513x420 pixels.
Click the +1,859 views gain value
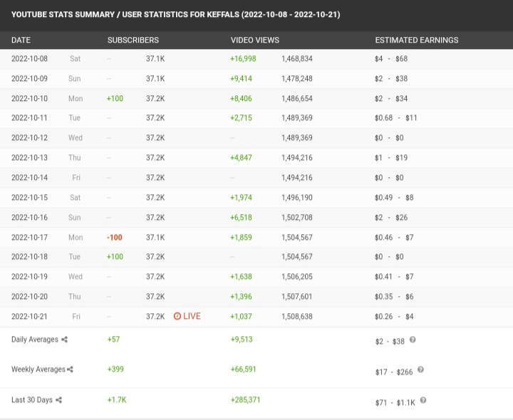pos(241,238)
